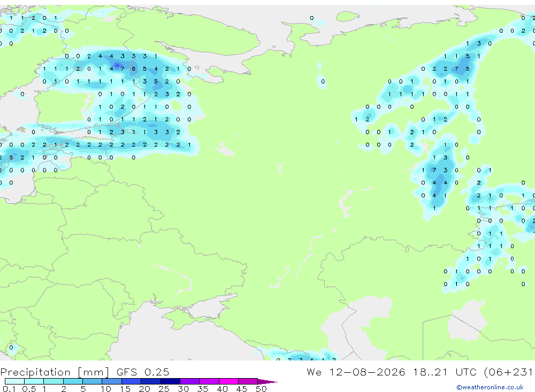Click the legend label '35'

click(203, 389)
